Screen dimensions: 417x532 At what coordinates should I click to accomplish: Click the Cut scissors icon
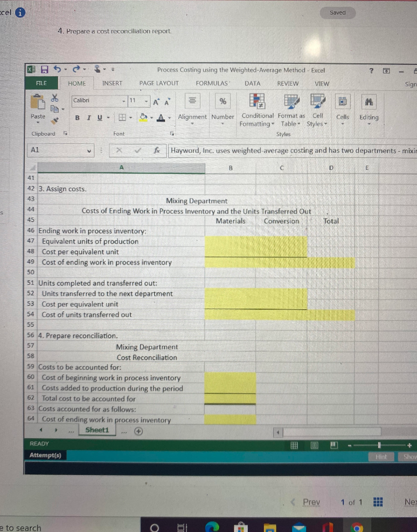pos(55,98)
